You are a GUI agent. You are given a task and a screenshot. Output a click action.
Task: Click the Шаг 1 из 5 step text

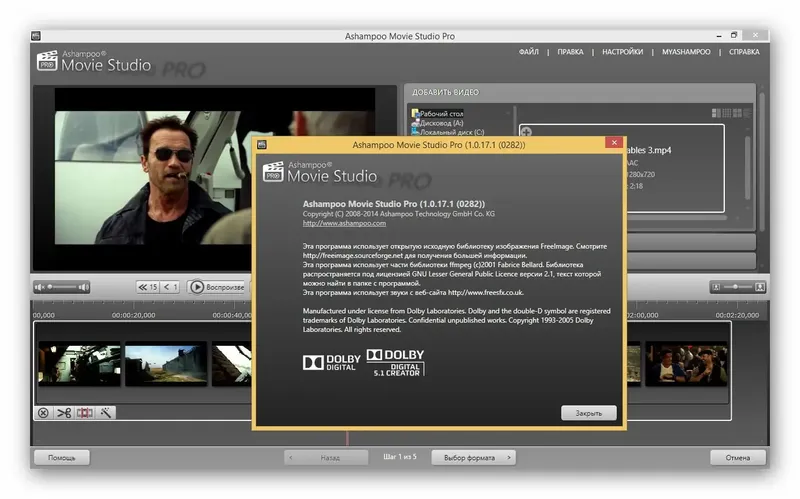pos(400,457)
